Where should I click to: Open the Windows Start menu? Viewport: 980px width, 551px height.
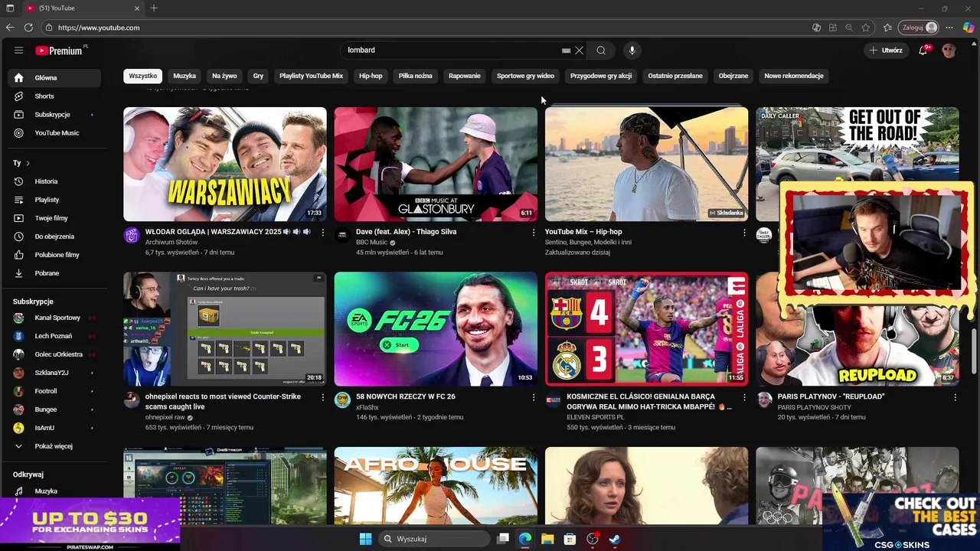click(365, 539)
